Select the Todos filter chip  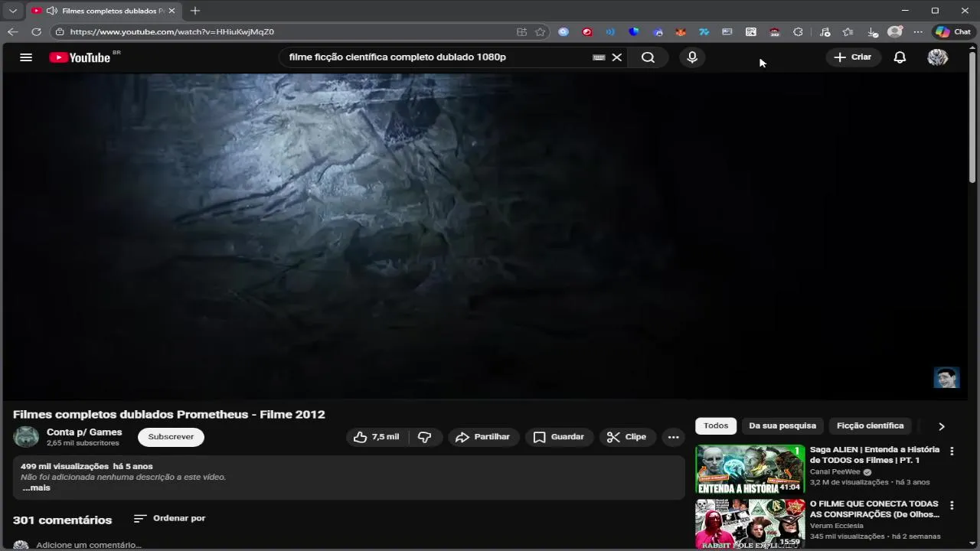point(716,425)
